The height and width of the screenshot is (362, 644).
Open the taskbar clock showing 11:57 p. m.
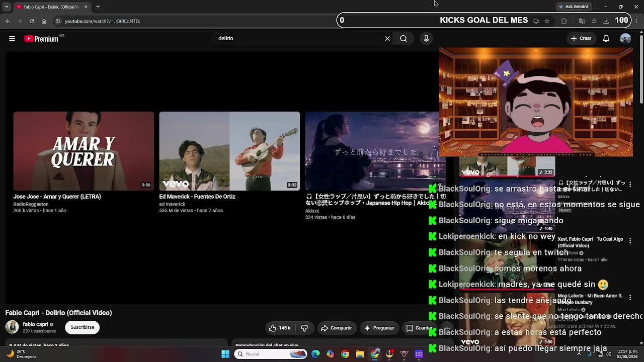click(627, 354)
